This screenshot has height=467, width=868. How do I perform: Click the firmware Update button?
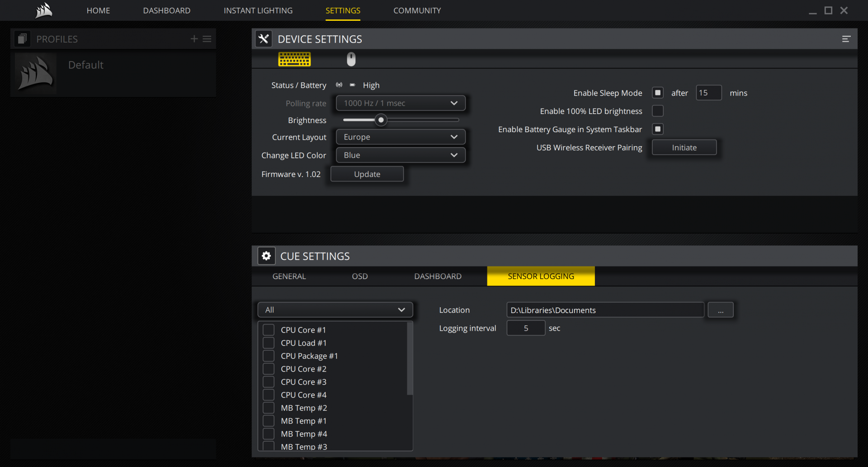pyautogui.click(x=367, y=174)
